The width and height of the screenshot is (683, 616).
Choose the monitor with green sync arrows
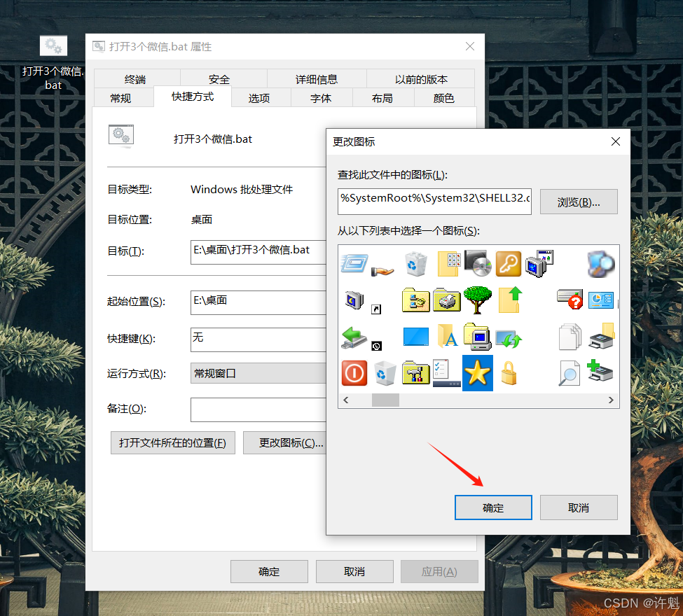click(x=509, y=339)
